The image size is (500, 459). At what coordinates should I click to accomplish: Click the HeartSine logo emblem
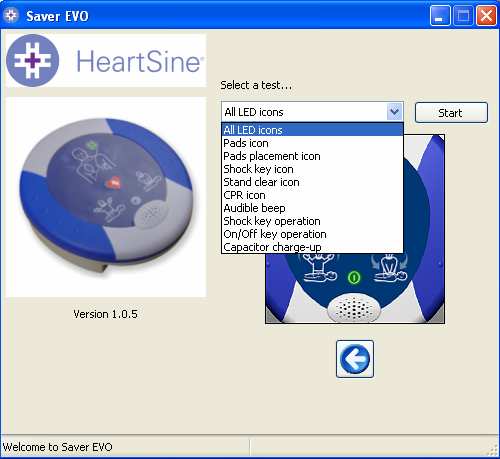(33, 60)
